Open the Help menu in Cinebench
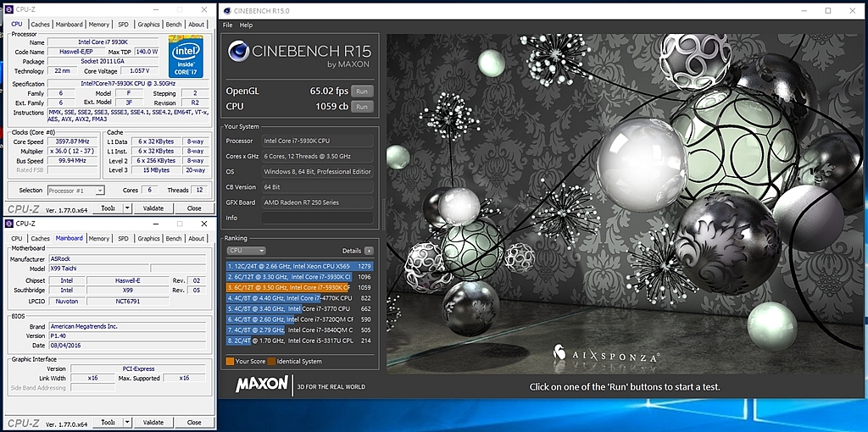 (x=247, y=25)
